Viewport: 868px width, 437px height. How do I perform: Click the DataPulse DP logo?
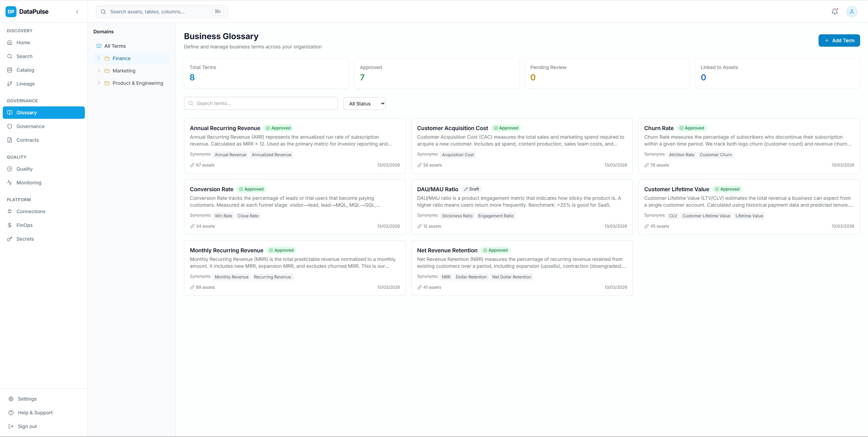coord(11,12)
